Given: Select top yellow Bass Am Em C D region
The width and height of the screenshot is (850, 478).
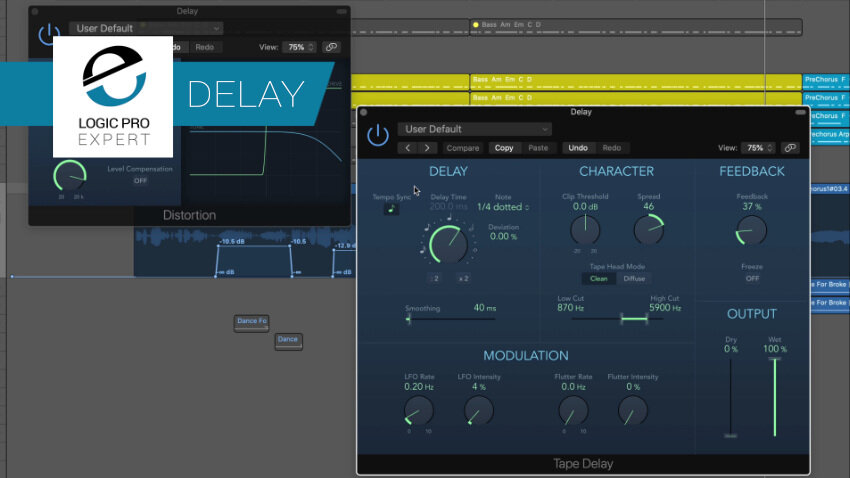Looking at the screenshot, I should tap(635, 81).
